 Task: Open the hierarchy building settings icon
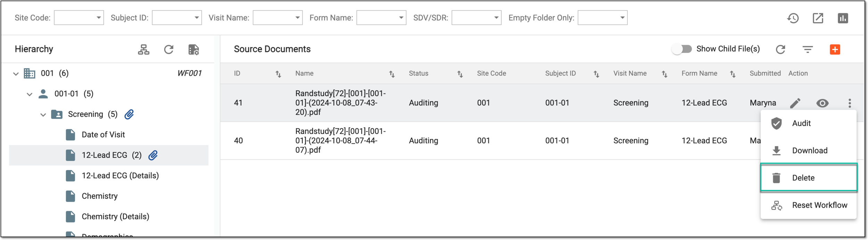pyautogui.click(x=193, y=49)
